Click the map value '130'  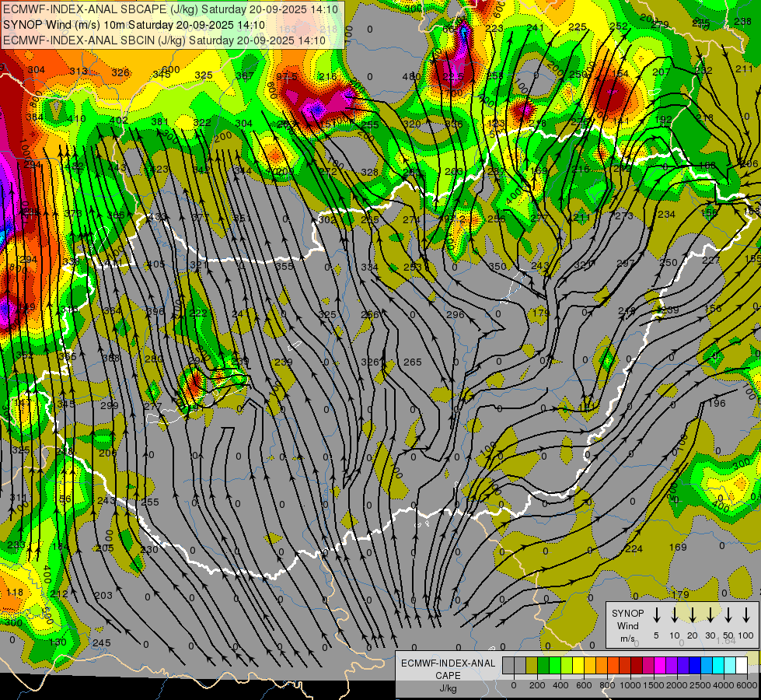click(x=58, y=642)
